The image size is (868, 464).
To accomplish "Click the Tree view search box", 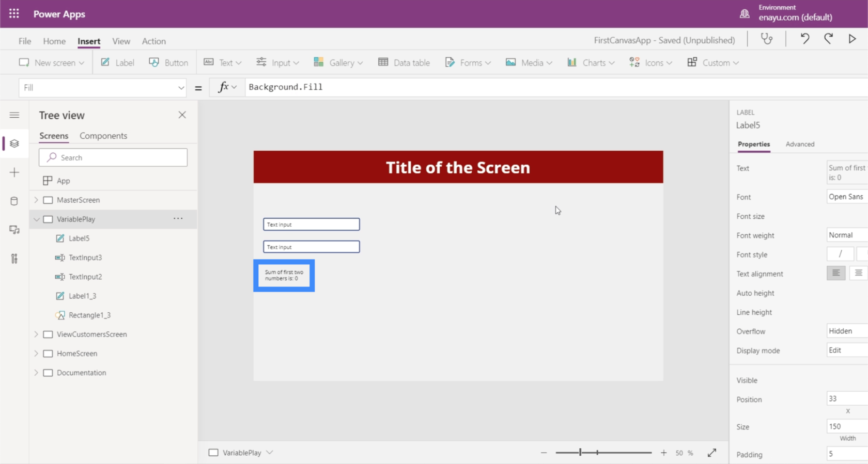I will tap(113, 157).
